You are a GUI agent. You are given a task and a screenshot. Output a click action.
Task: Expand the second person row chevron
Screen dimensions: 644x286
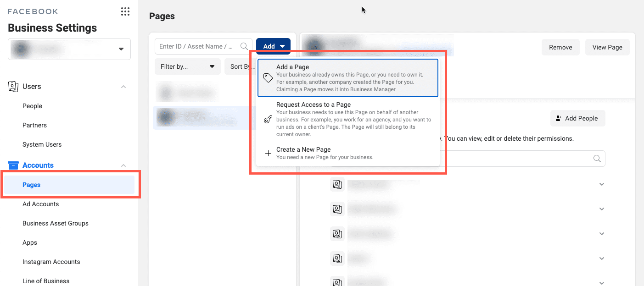(x=602, y=209)
